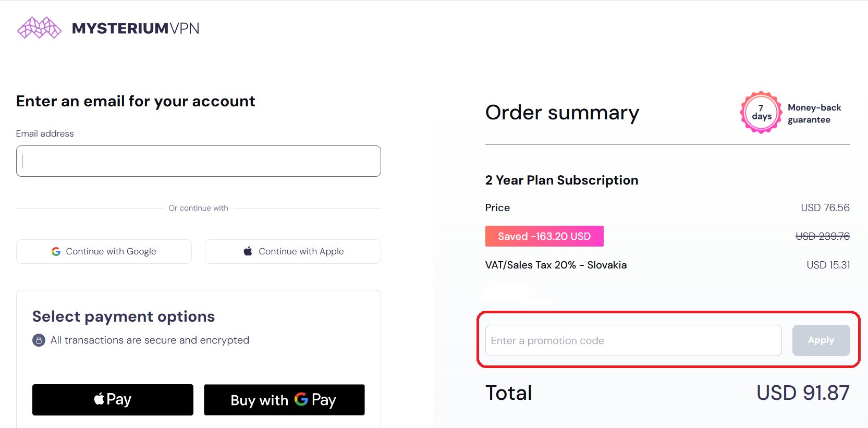
Task: Click the Saved -163.20 USD badge
Action: click(x=544, y=236)
